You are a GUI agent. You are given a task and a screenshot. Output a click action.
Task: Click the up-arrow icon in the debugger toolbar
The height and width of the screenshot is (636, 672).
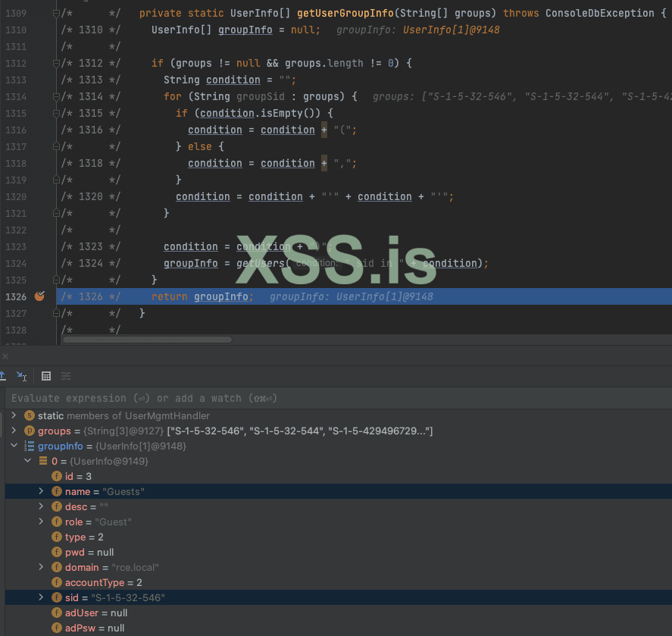[x=3, y=376]
